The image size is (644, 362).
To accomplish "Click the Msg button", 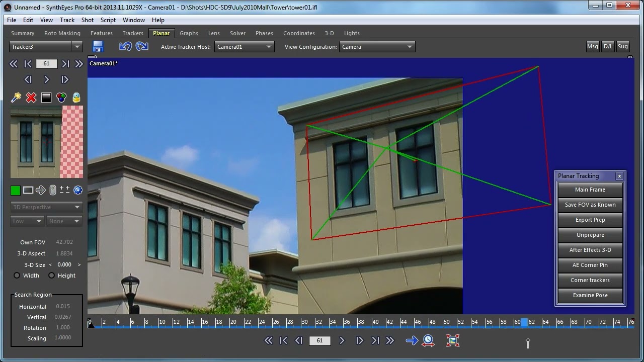I will point(593,46).
